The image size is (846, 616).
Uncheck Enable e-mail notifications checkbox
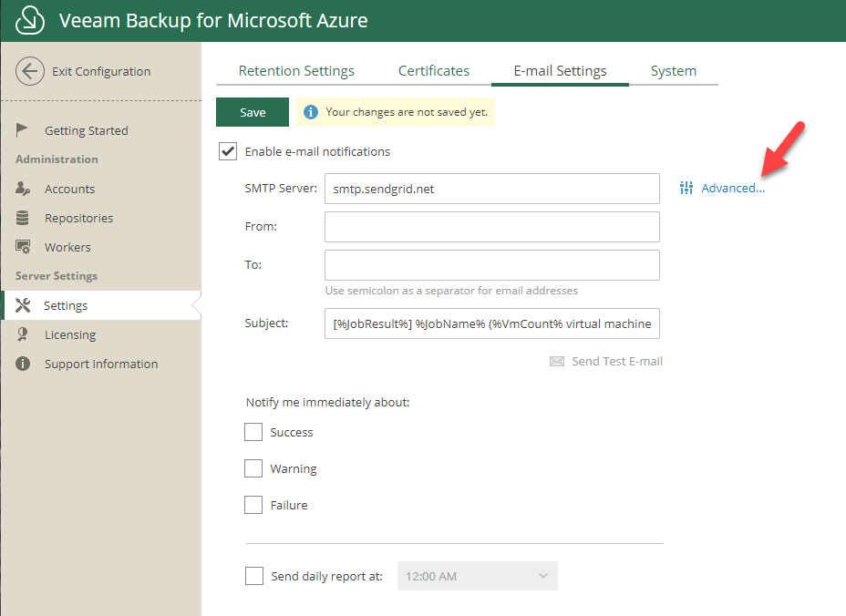point(228,151)
